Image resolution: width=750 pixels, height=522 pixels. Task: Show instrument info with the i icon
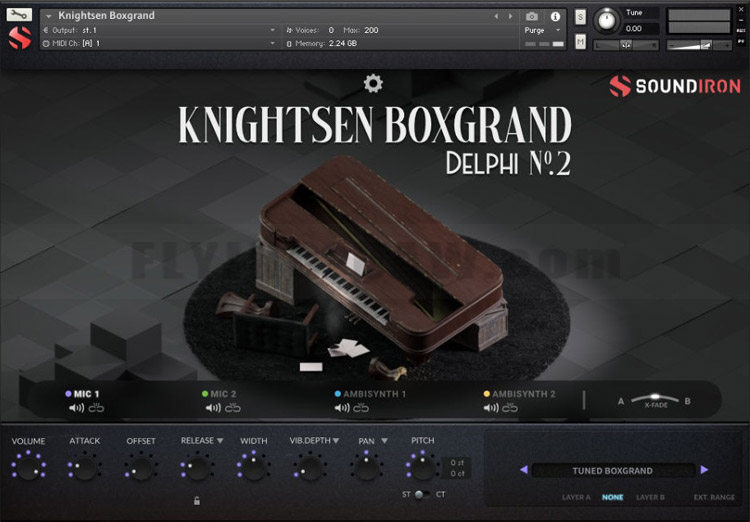[555, 17]
